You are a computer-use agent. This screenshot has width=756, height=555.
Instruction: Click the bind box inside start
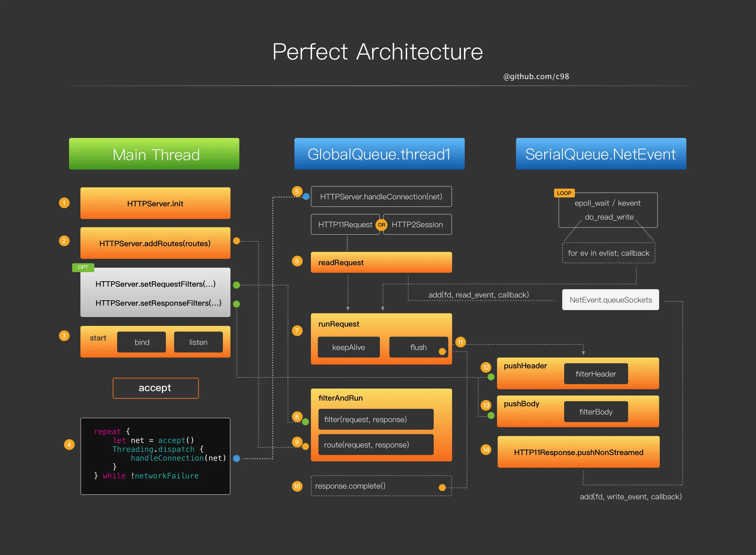click(x=142, y=342)
